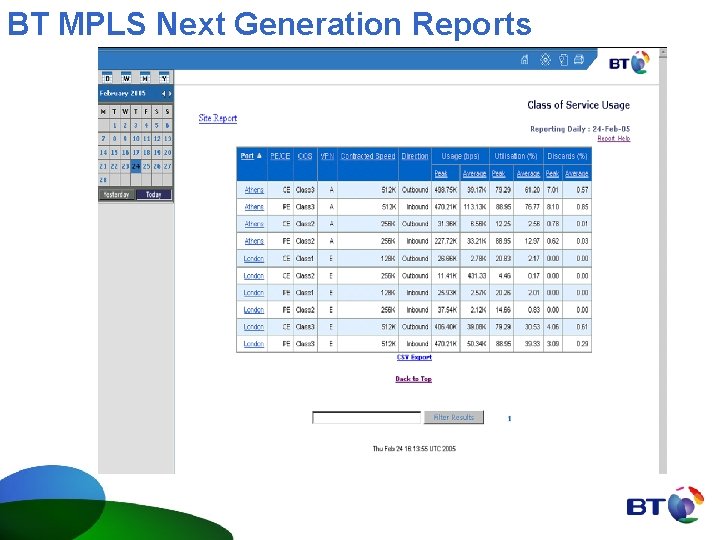Select February 7 in the calendar

pyautogui.click(x=103, y=139)
